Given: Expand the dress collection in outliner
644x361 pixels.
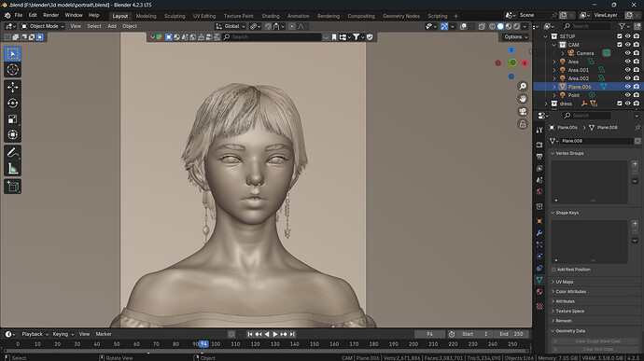Looking at the screenshot, I should 546,104.
